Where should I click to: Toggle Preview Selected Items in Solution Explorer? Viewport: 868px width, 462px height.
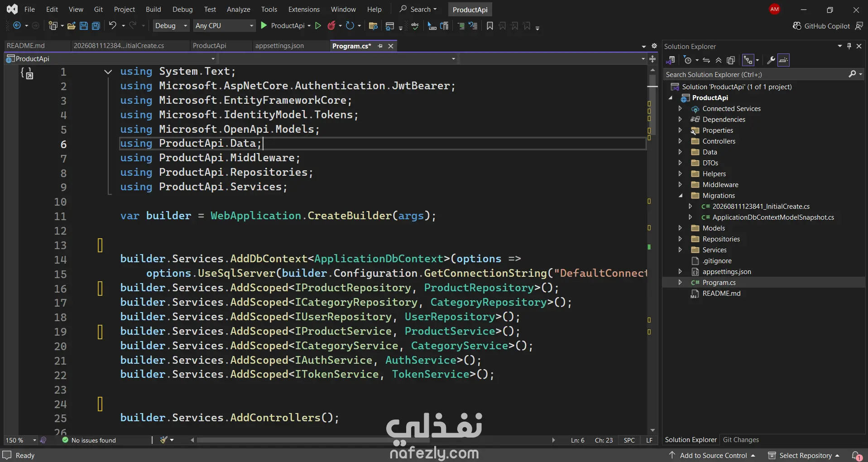click(x=784, y=60)
